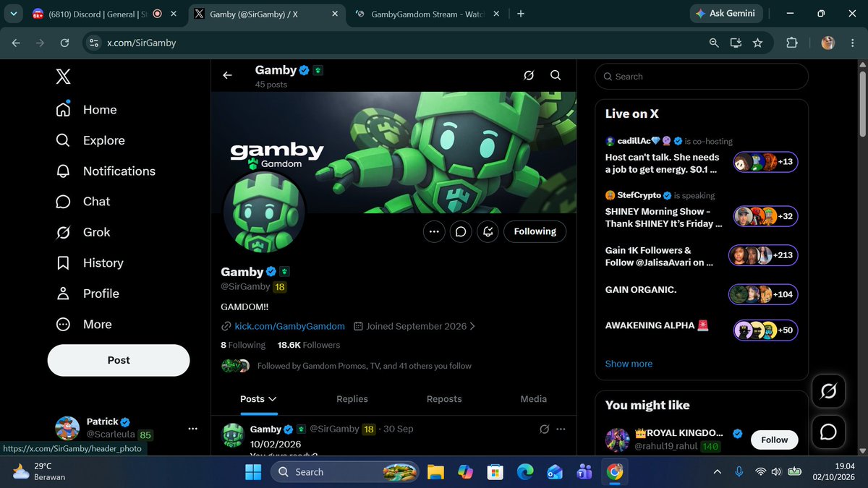Switch to the Replies tab
The image size is (868, 488).
(352, 399)
